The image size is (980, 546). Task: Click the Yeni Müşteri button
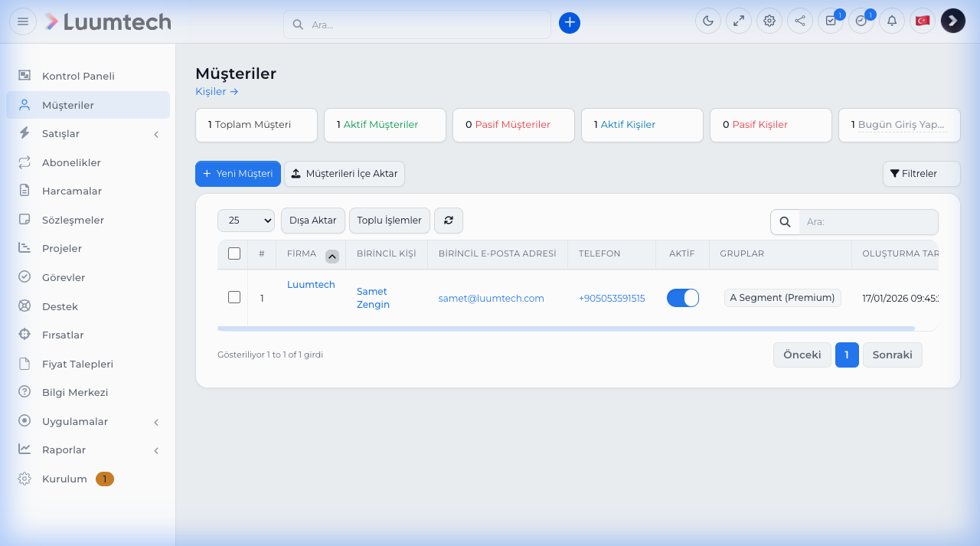click(x=238, y=174)
